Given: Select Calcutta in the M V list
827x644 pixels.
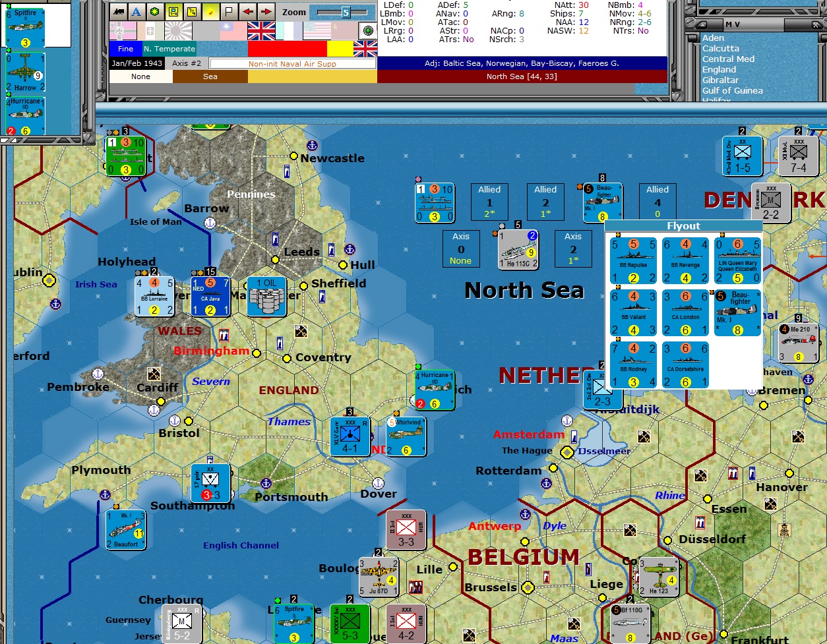Looking at the screenshot, I should [720, 48].
